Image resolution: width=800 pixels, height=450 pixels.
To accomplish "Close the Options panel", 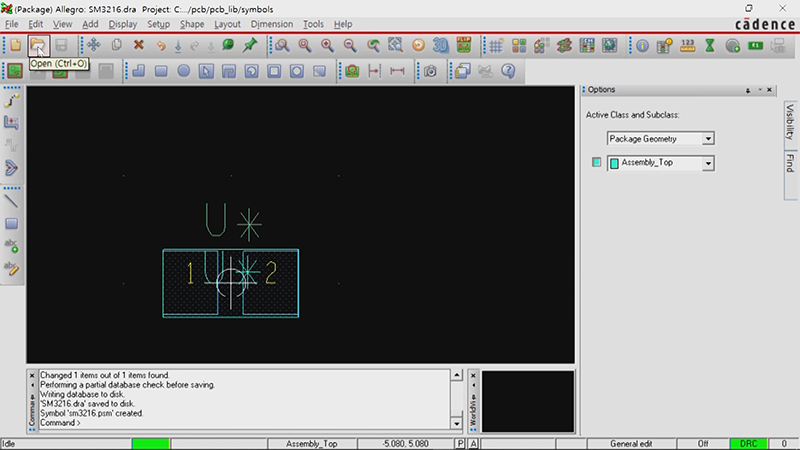I will tap(769, 90).
